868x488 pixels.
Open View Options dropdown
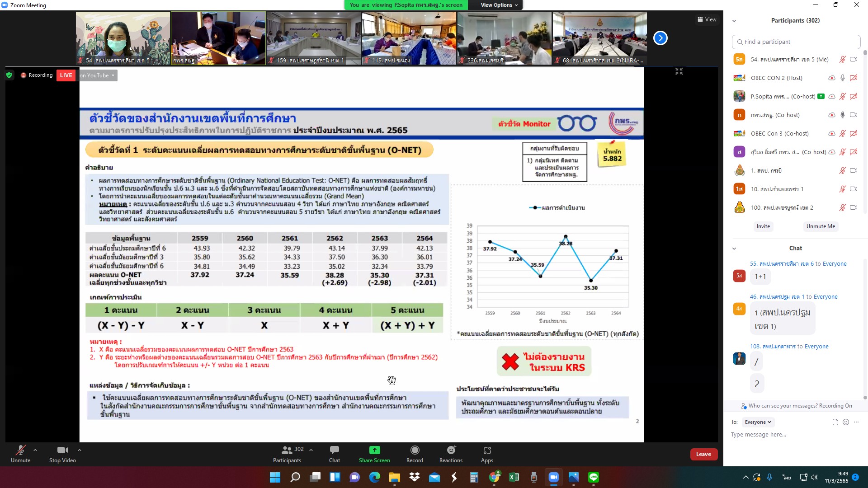499,5
